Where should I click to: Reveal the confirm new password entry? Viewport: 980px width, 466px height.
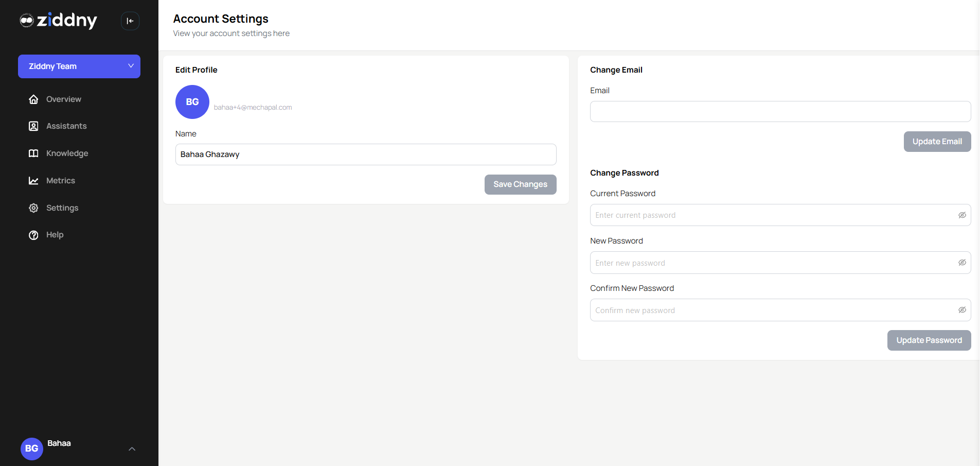(962, 309)
